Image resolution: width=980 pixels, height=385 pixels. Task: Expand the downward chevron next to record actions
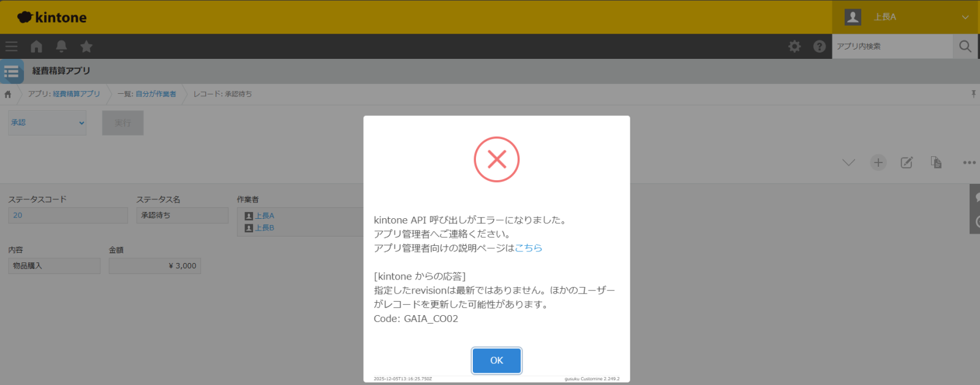pos(848,162)
